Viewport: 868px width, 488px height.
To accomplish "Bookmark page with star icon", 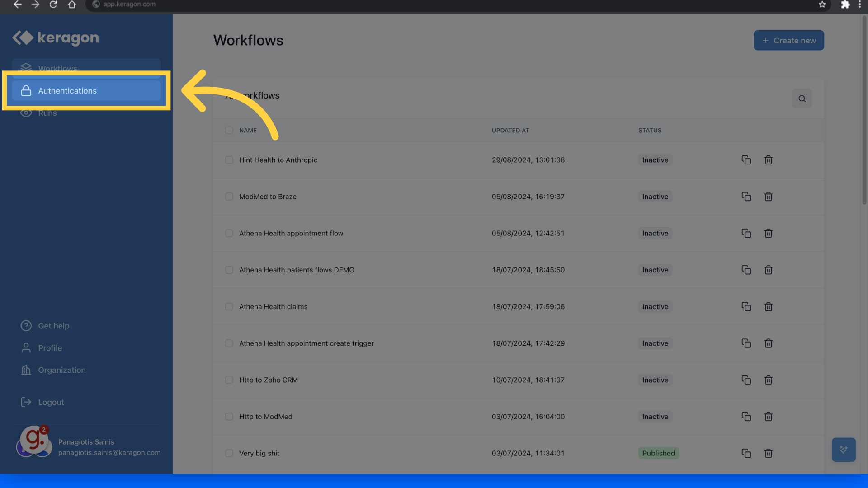I will click(x=822, y=5).
